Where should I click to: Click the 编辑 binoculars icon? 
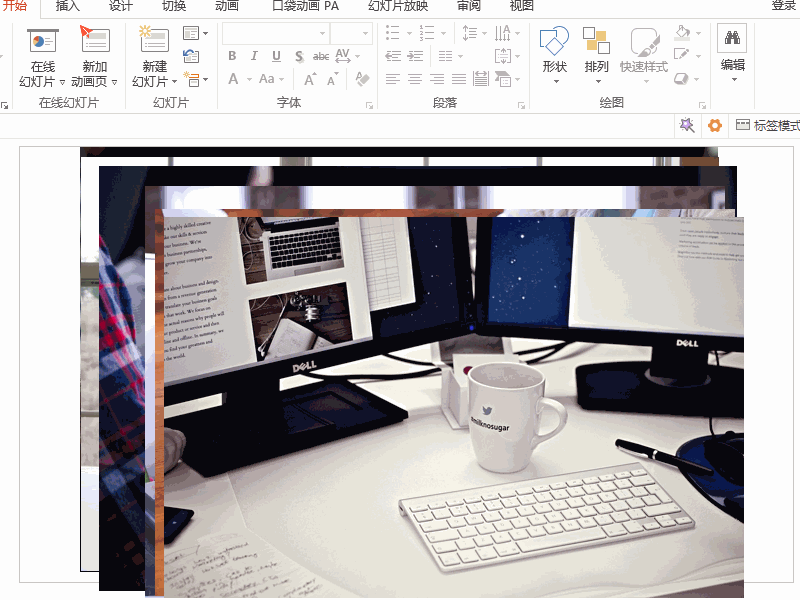[732, 40]
